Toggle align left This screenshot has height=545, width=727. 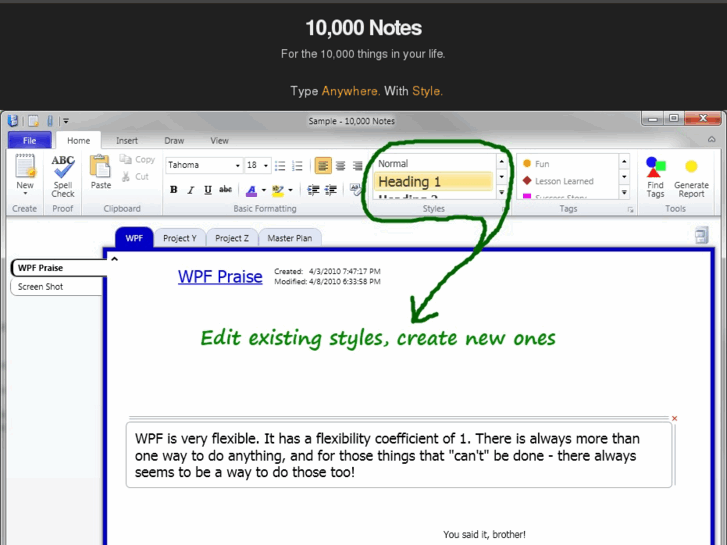[x=323, y=166]
